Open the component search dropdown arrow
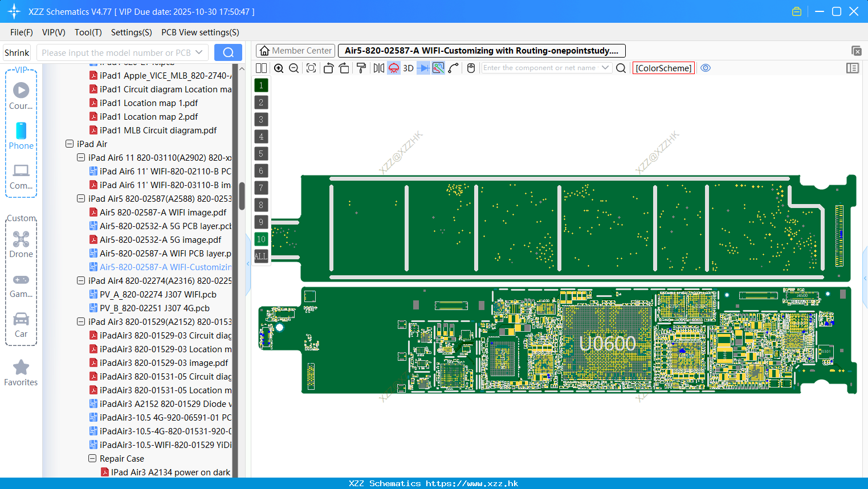The image size is (868, 489). pyautogui.click(x=605, y=67)
